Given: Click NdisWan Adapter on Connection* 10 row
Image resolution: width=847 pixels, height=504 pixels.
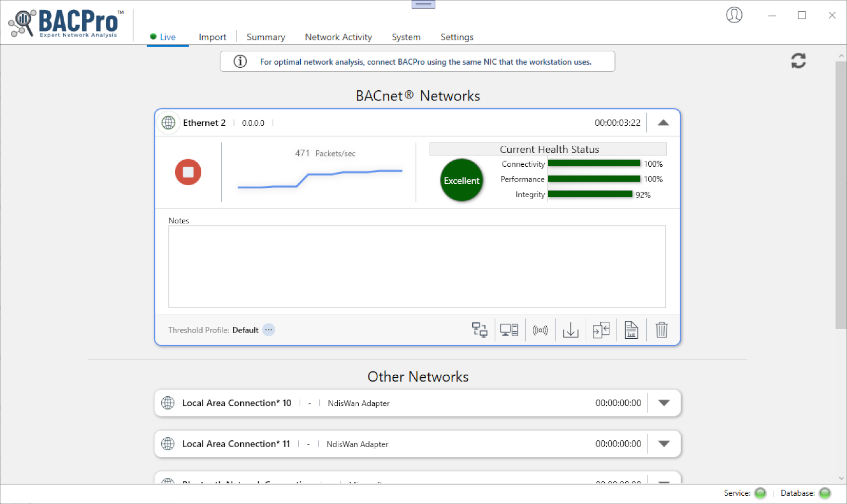Looking at the screenshot, I should tap(359, 403).
